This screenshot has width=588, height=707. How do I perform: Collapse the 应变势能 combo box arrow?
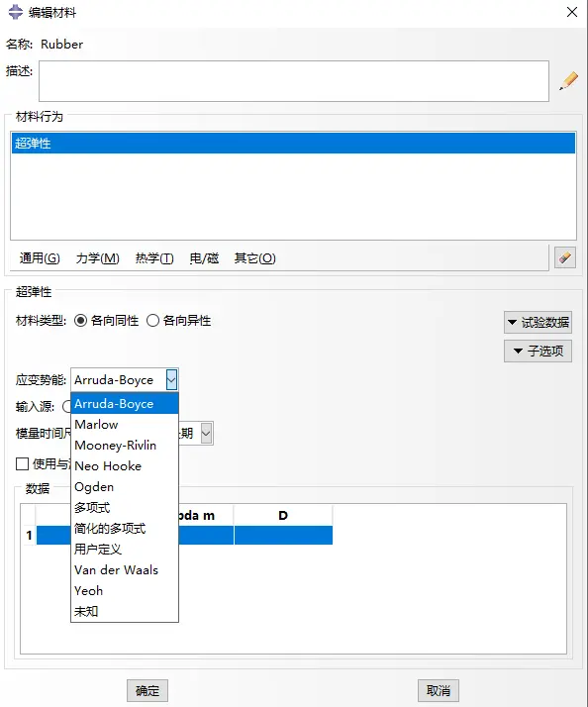click(x=171, y=380)
